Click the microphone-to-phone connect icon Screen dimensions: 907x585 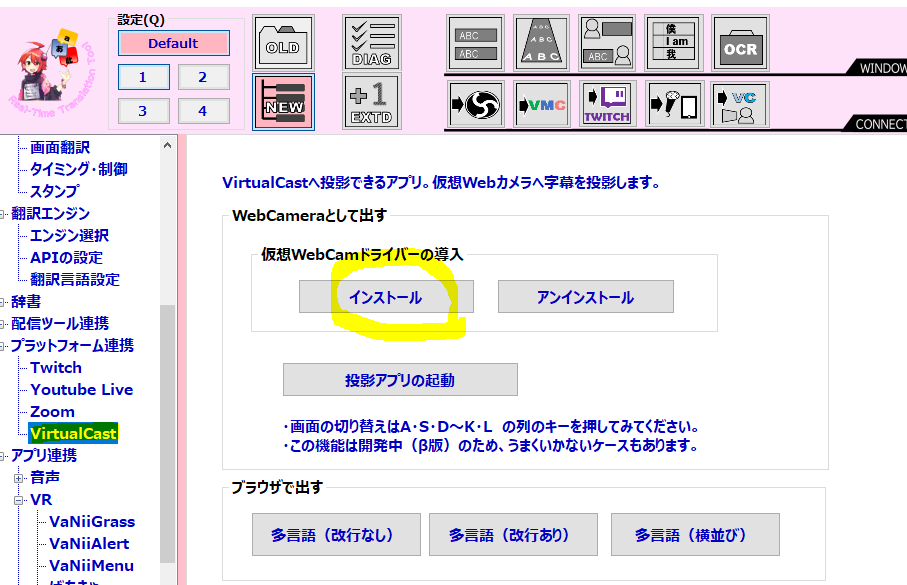pos(675,104)
